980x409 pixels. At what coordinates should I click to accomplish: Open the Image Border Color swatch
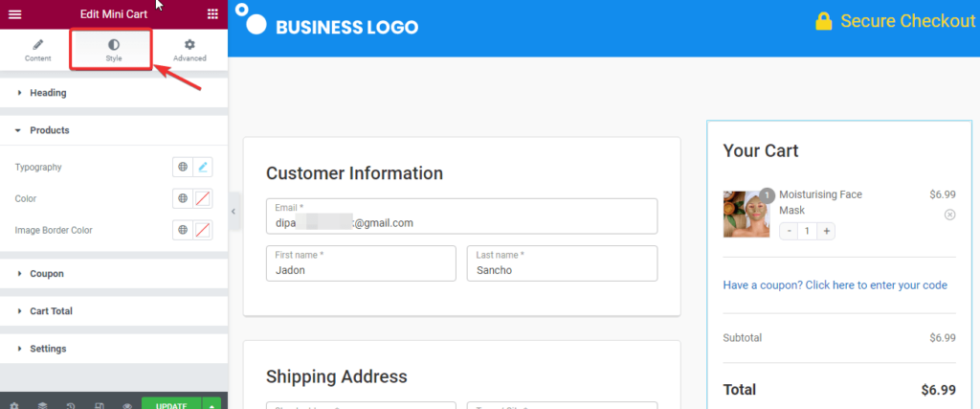point(203,230)
